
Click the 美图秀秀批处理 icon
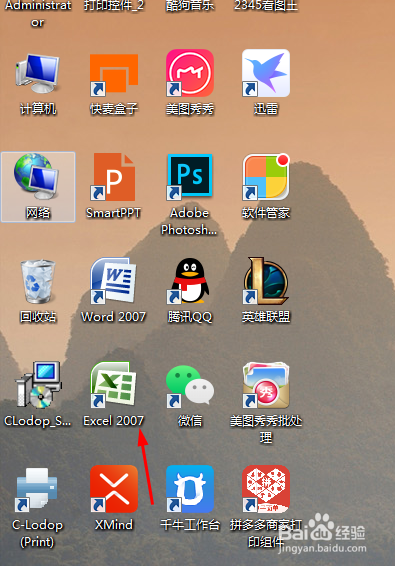pyautogui.click(x=266, y=385)
